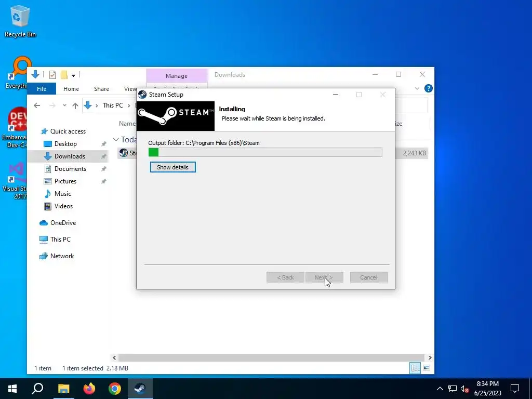Click the muted volume tray icon
The height and width of the screenshot is (399, 532).
point(465,389)
